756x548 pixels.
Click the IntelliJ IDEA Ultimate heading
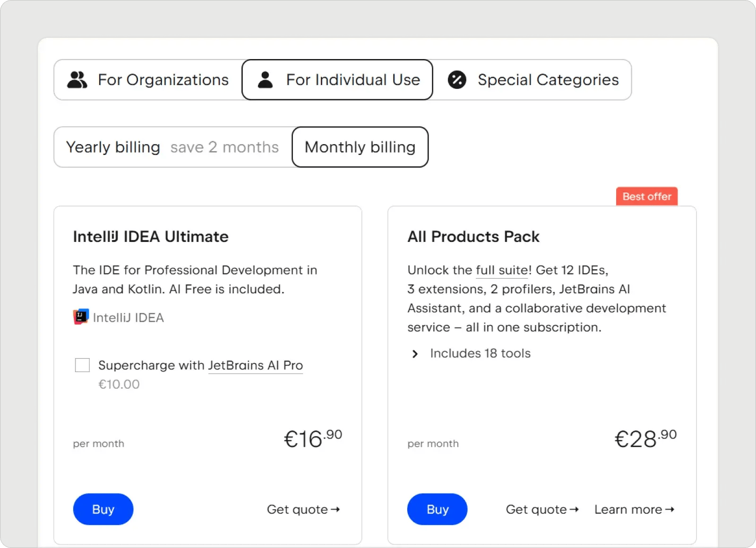pos(151,237)
